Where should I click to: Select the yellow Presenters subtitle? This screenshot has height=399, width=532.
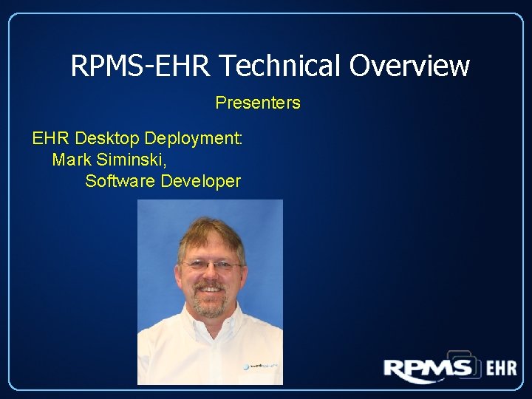pos(258,103)
